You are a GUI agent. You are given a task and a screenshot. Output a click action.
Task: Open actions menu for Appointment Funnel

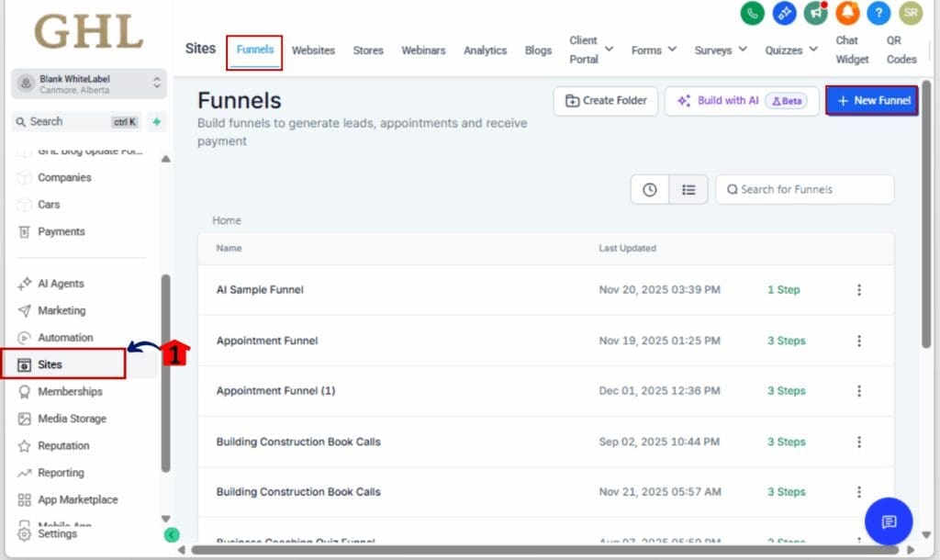click(859, 341)
